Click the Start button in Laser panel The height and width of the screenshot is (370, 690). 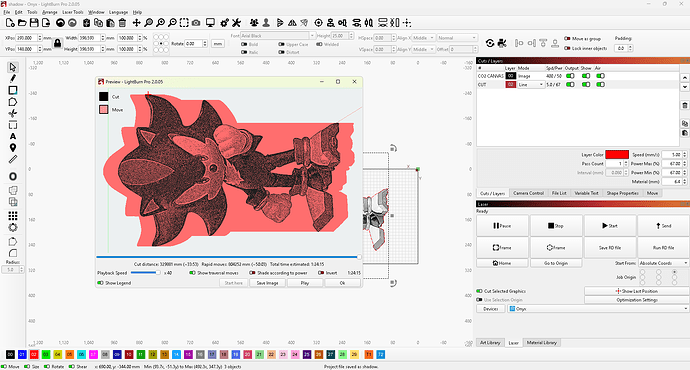(610, 226)
